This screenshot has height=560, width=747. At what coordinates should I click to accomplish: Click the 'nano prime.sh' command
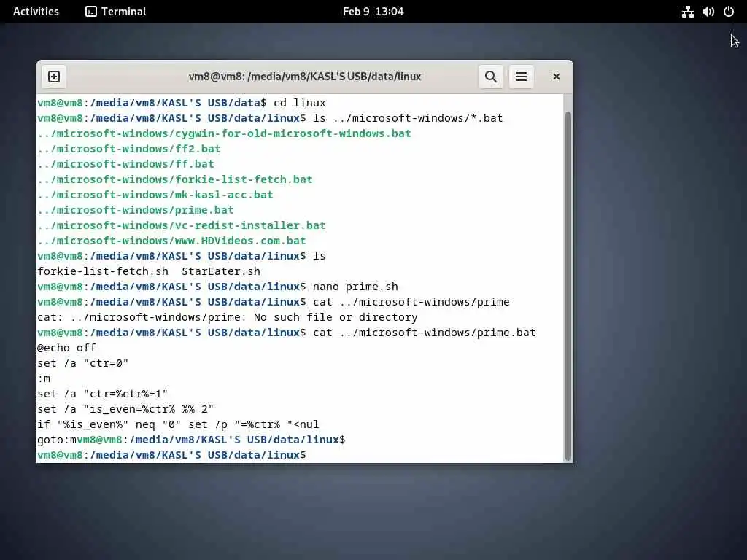tap(355, 286)
